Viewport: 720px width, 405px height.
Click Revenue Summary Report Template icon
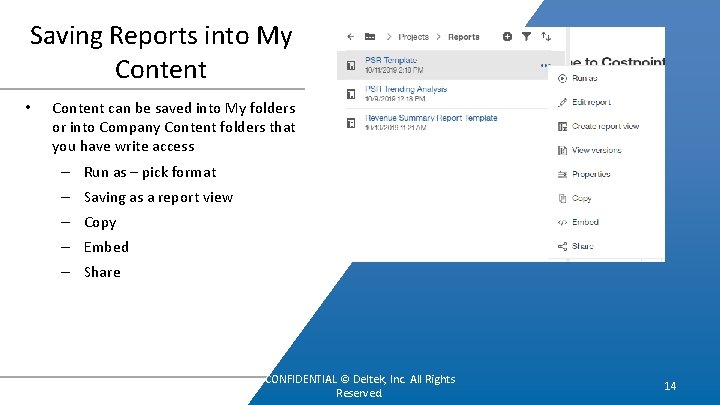[x=351, y=123]
